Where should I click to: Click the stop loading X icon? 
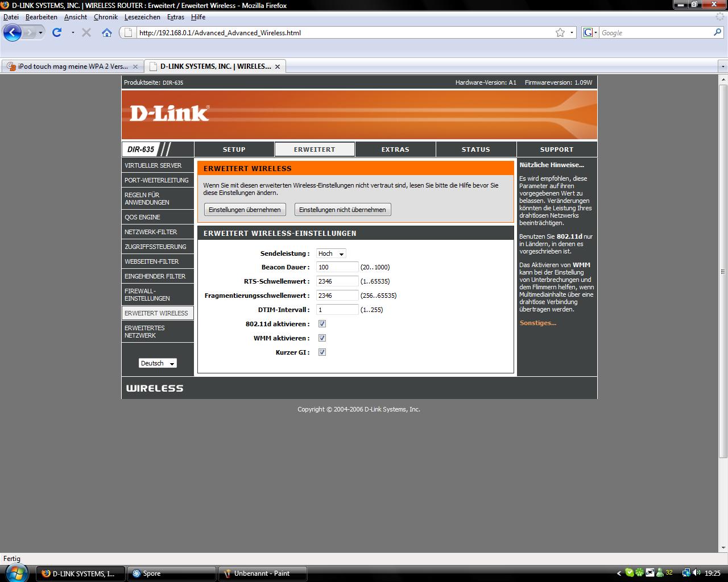[x=86, y=32]
